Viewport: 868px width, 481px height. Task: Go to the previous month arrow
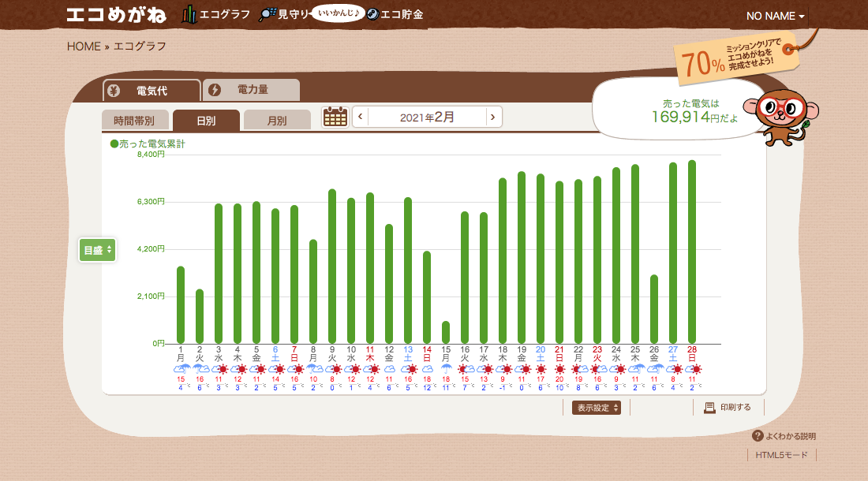(x=361, y=117)
